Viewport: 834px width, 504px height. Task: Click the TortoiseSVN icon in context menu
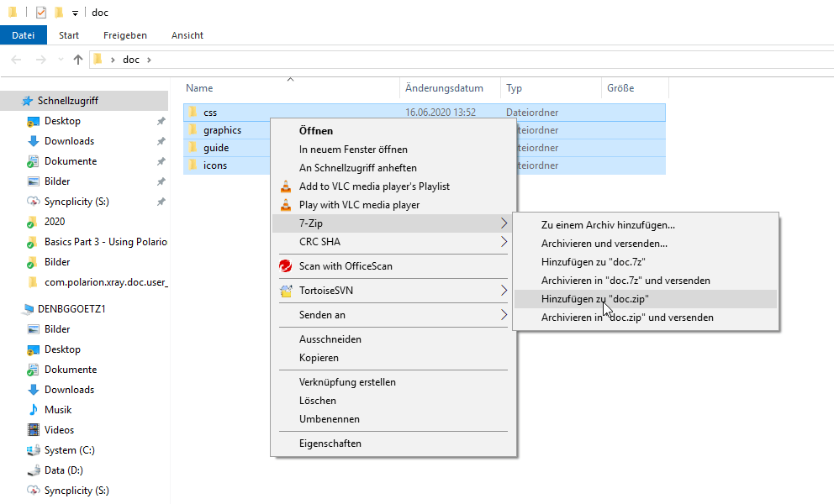click(286, 291)
